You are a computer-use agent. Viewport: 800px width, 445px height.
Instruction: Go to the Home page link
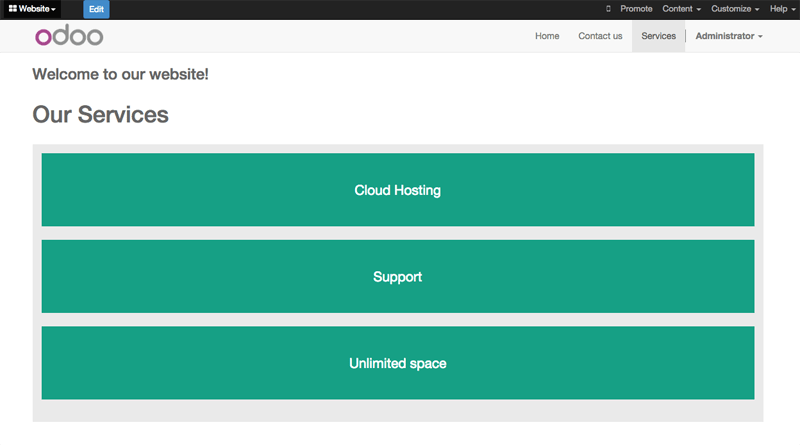547,36
